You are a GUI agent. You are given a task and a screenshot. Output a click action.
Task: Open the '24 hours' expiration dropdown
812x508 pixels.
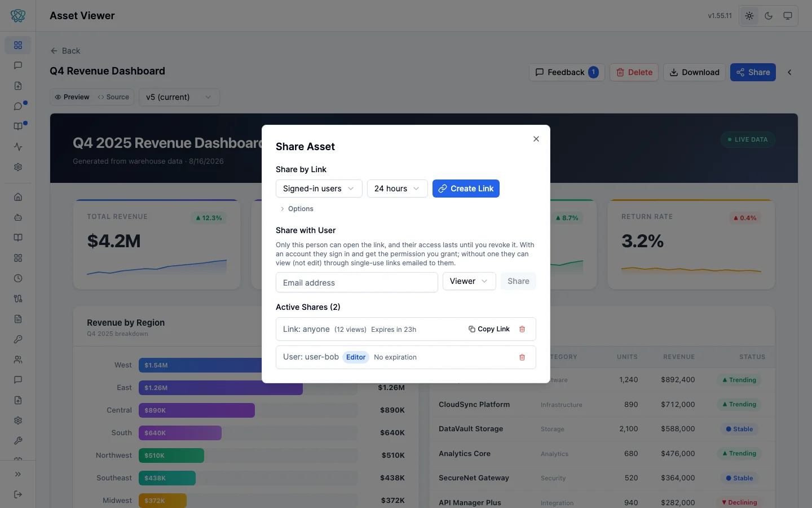[x=397, y=189]
